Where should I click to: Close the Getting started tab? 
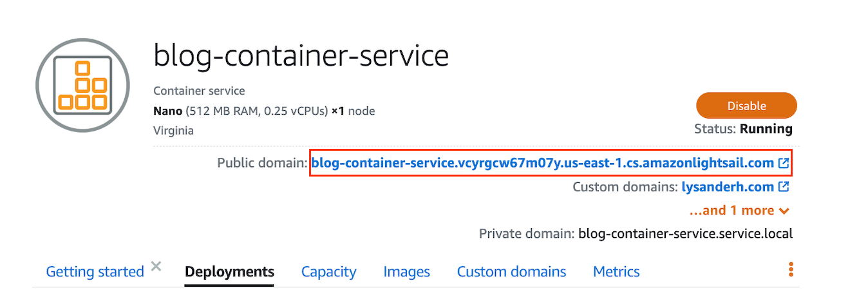156,265
